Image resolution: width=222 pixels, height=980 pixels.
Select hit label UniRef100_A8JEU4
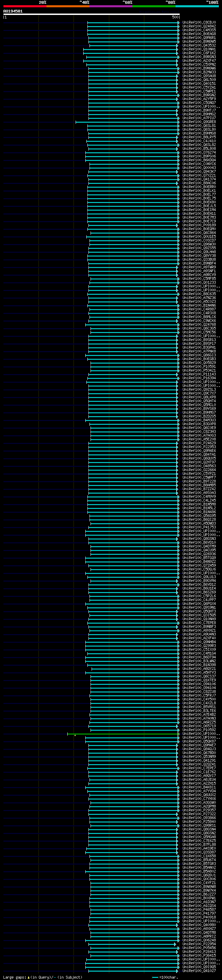[199, 779]
